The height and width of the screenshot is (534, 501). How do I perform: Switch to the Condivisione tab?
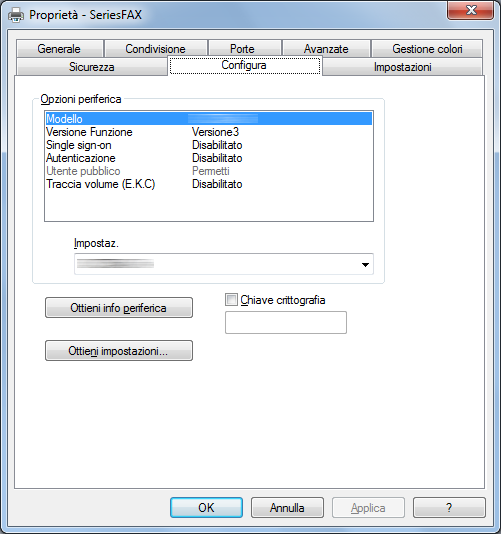tap(156, 48)
